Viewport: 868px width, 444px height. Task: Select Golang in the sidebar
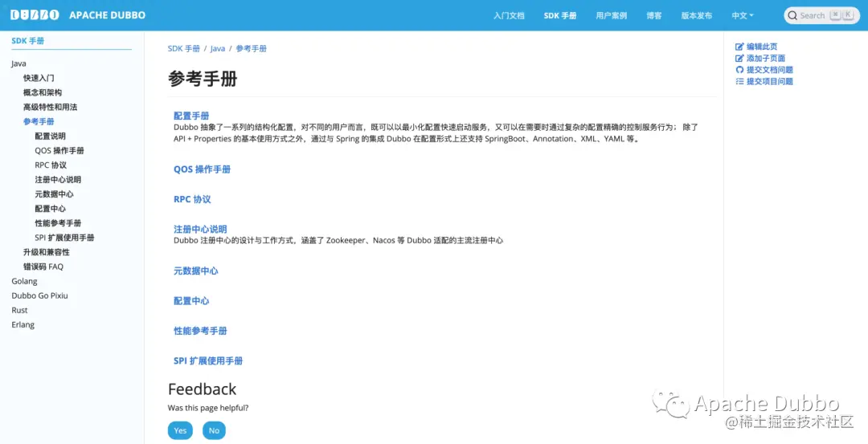tap(24, 281)
